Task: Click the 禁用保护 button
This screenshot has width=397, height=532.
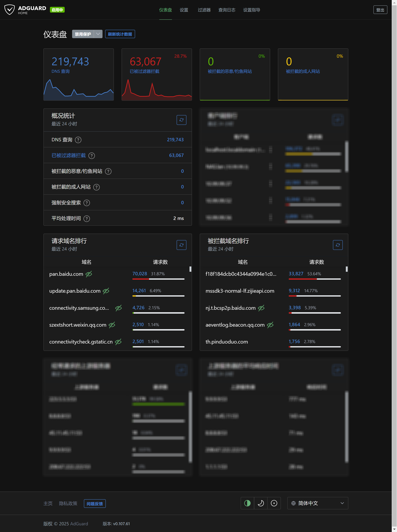Action: click(x=83, y=34)
